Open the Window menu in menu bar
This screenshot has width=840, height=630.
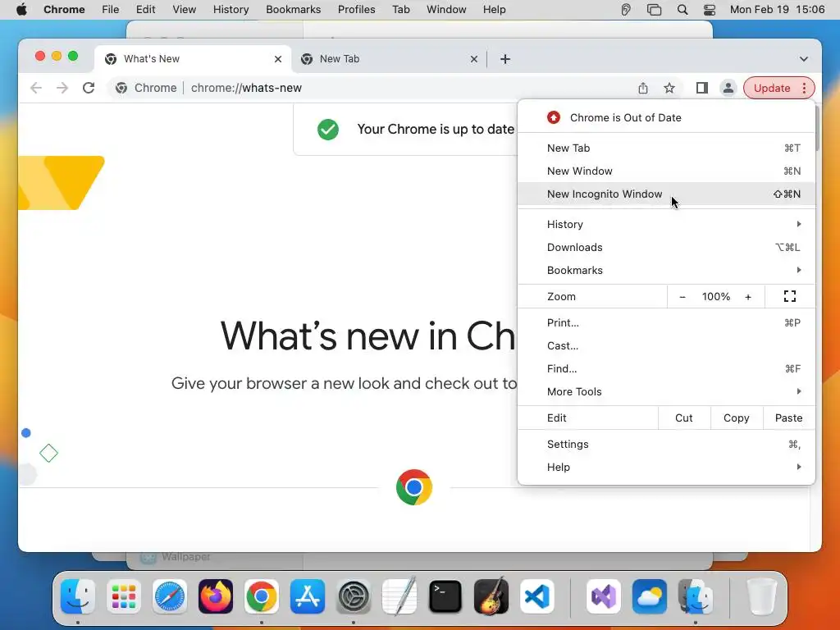click(446, 10)
